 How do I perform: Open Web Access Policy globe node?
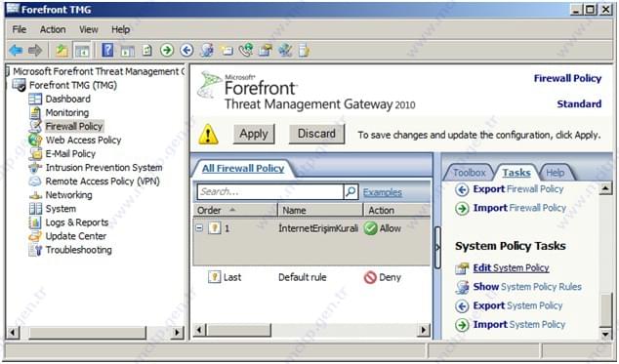pyautogui.click(x=35, y=141)
